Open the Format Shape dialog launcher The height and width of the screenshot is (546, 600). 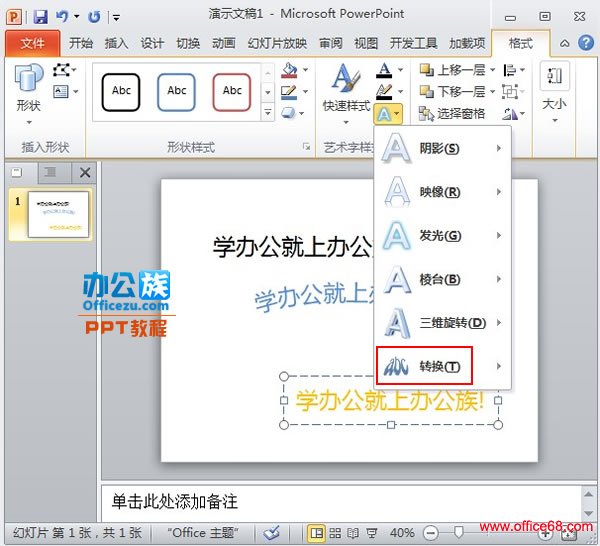[x=307, y=147]
